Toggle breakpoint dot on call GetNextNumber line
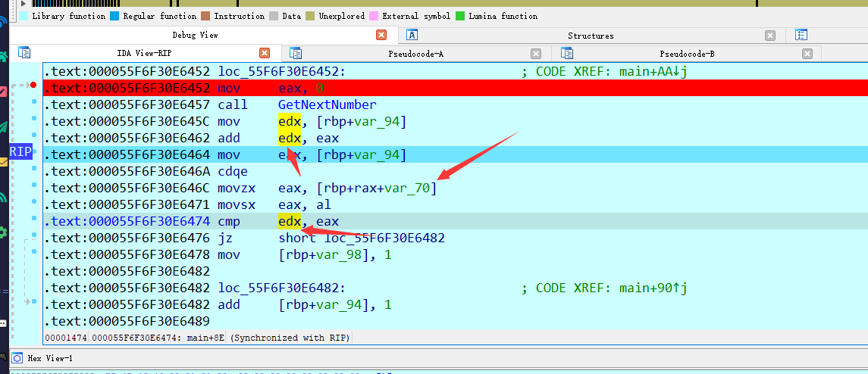Image resolution: width=868 pixels, height=374 pixels. click(x=34, y=101)
